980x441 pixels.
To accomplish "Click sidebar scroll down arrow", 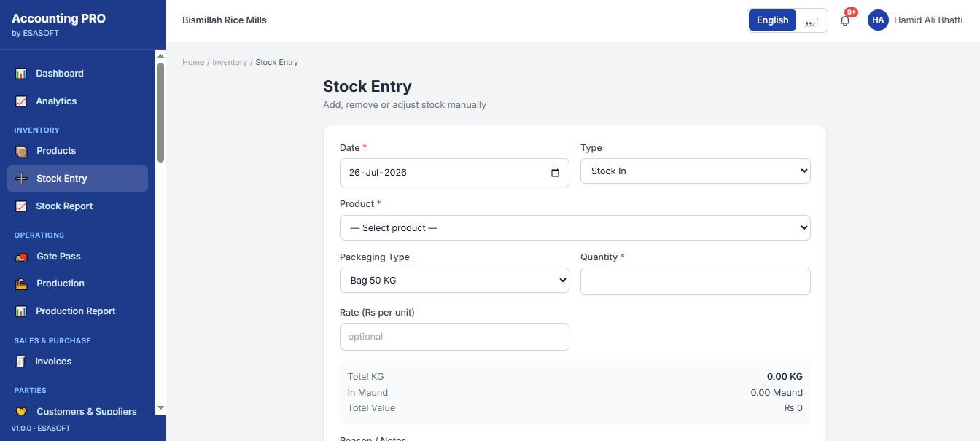I will click(x=160, y=408).
